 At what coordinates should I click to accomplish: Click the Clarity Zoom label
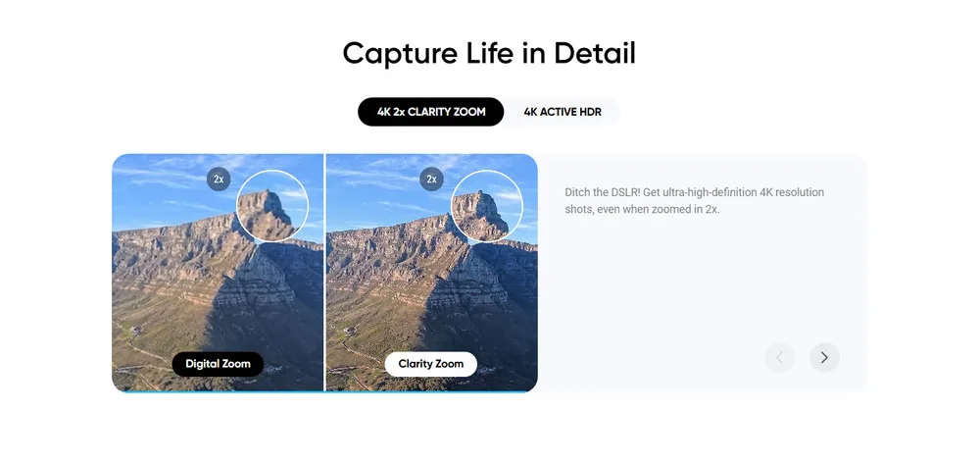(x=430, y=364)
